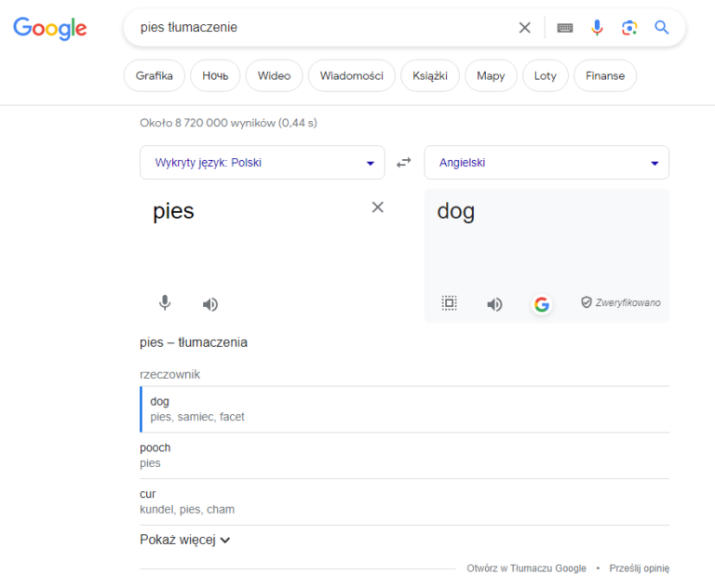The image size is (715, 588).
Task: Switch to the Wiadomości tab
Action: click(352, 75)
